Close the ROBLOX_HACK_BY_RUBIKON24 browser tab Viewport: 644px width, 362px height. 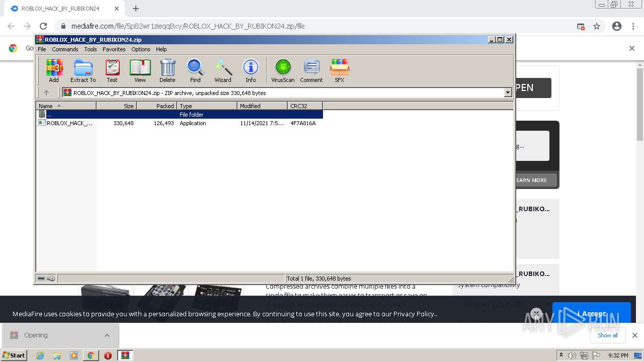click(117, 9)
